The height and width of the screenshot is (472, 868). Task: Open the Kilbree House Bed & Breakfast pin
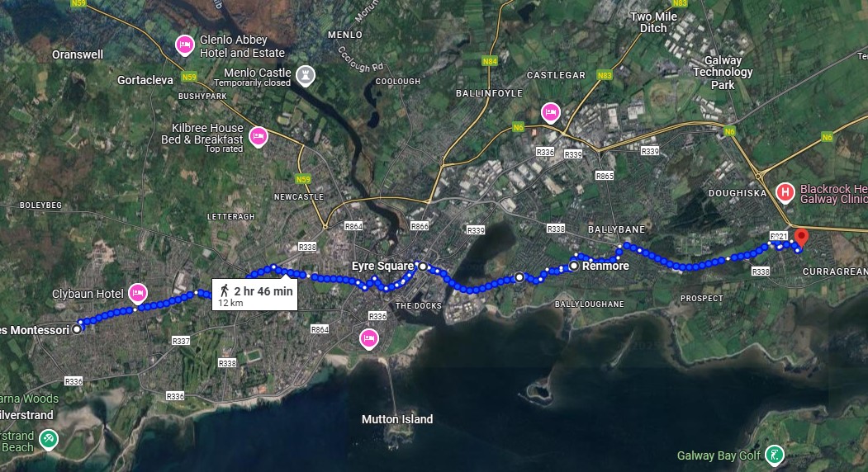tap(258, 137)
